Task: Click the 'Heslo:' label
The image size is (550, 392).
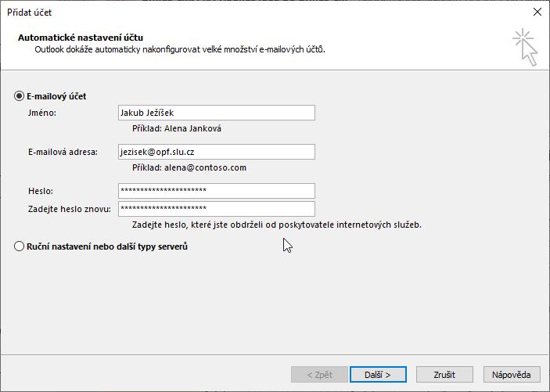Action: [x=41, y=191]
